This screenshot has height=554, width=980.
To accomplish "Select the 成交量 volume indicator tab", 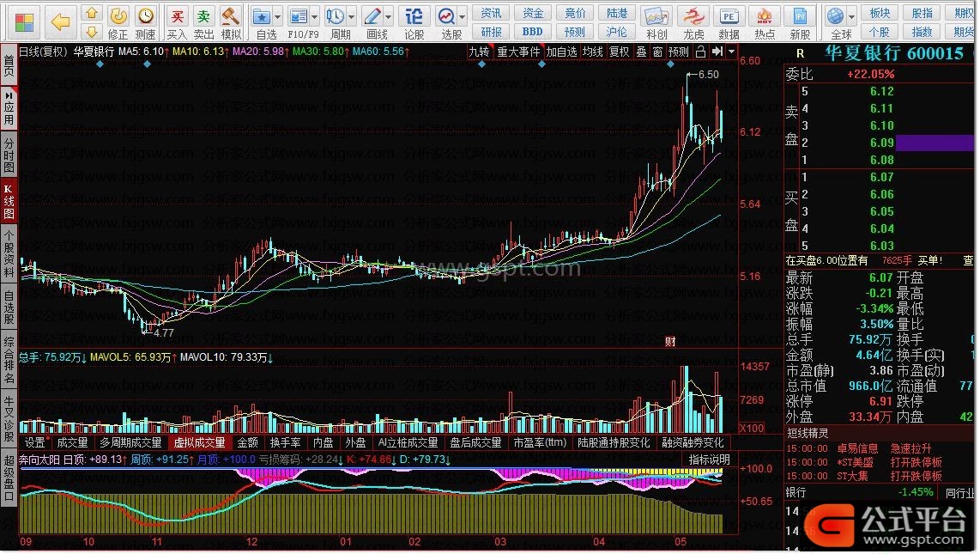I will click(72, 442).
